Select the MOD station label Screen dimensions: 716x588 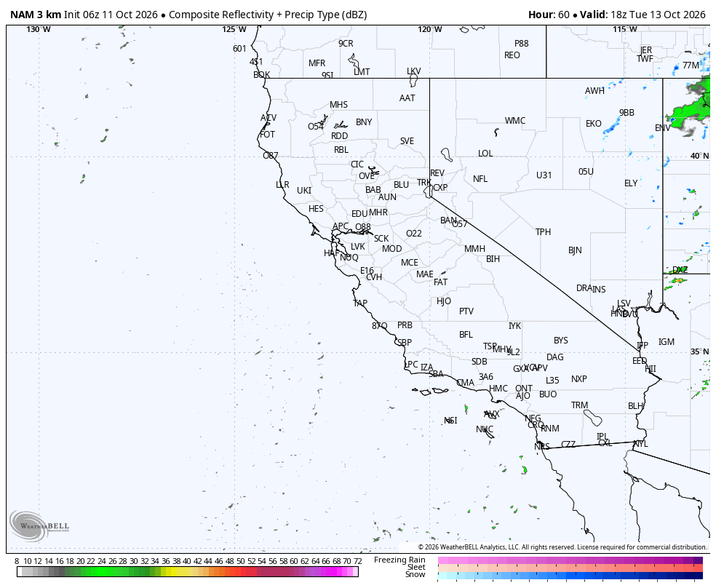coord(391,250)
